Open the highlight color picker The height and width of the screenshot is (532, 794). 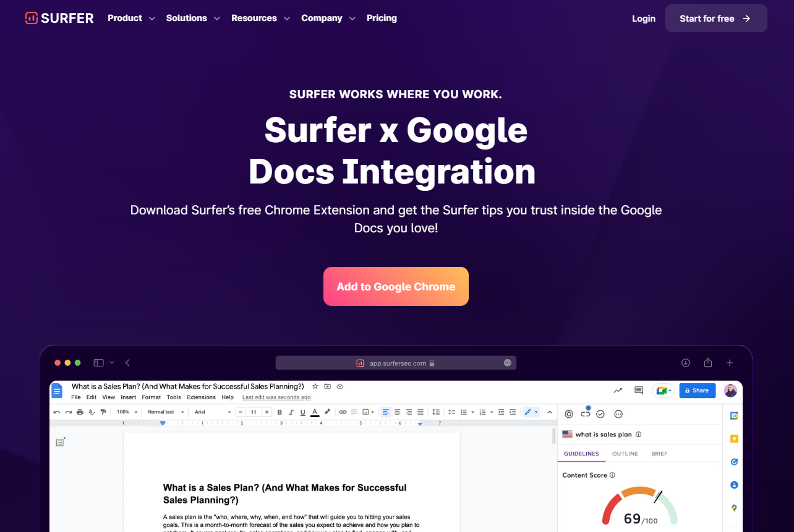[x=327, y=412]
